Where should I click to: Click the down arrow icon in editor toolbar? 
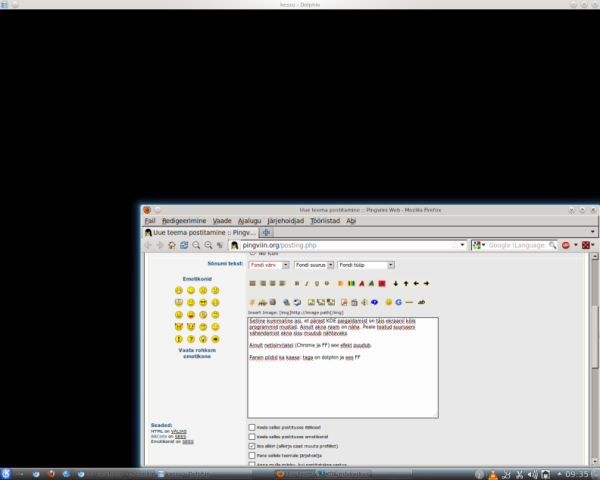tap(394, 283)
